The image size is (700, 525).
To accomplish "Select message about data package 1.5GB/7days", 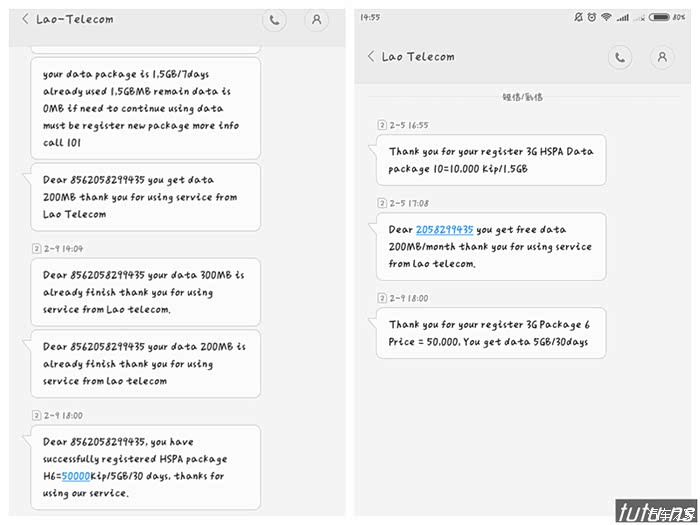I will click(146, 108).
